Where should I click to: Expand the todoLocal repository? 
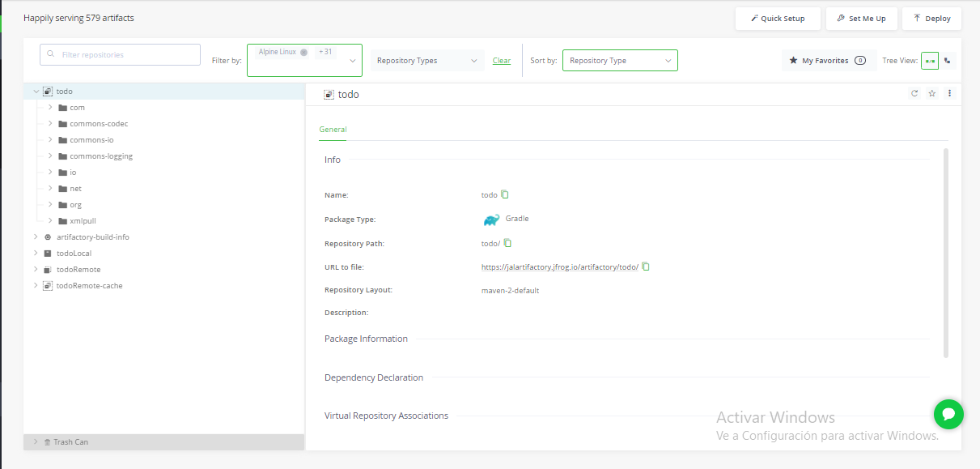pyautogui.click(x=36, y=254)
